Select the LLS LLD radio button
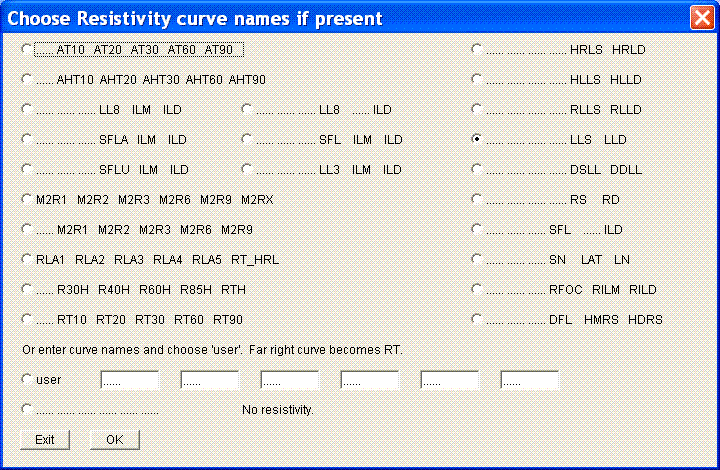Image resolution: width=720 pixels, height=470 pixels. (x=477, y=139)
